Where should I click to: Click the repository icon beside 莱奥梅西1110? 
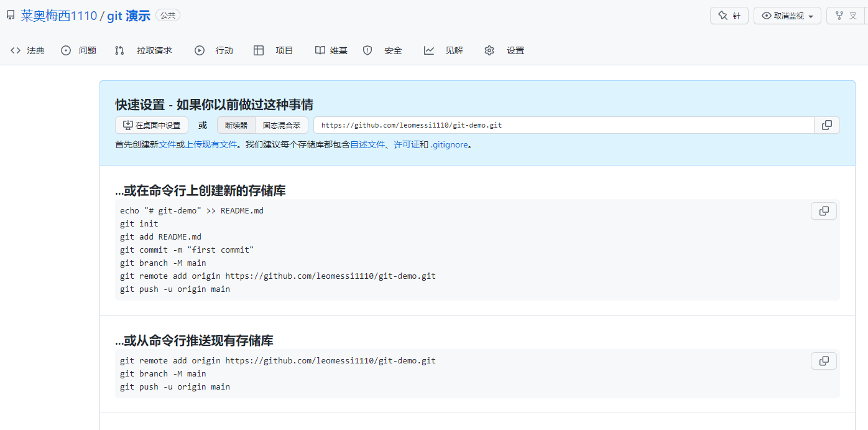coord(11,16)
